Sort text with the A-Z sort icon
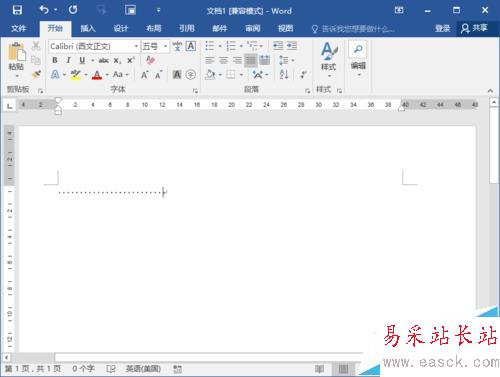The height and width of the screenshot is (377, 500). [x=284, y=74]
